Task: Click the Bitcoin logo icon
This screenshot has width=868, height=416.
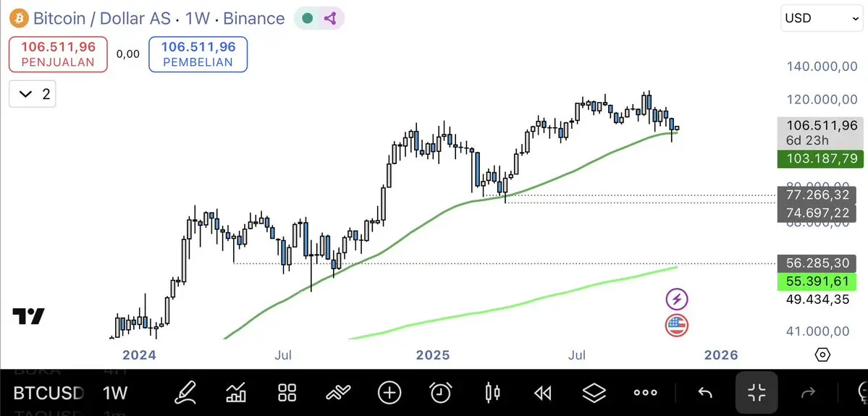Action: click(x=19, y=18)
